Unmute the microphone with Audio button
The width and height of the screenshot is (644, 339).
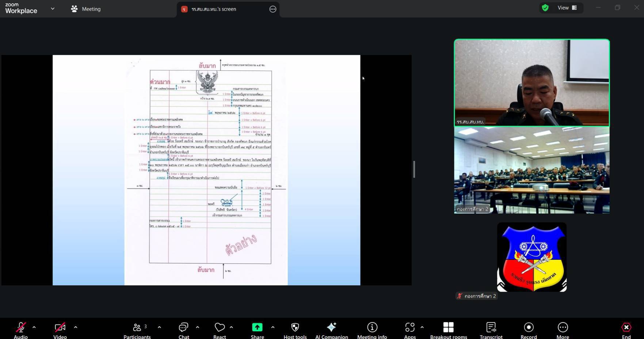(21, 328)
